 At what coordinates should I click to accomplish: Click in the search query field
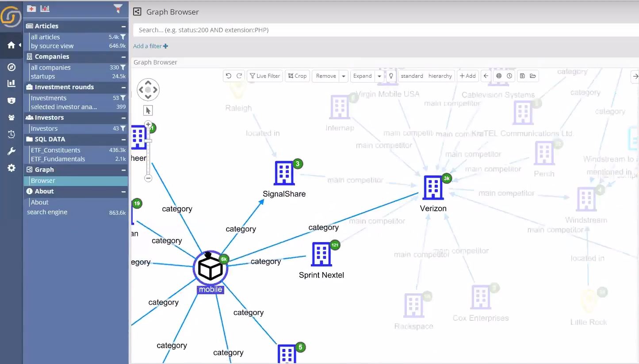(386, 30)
